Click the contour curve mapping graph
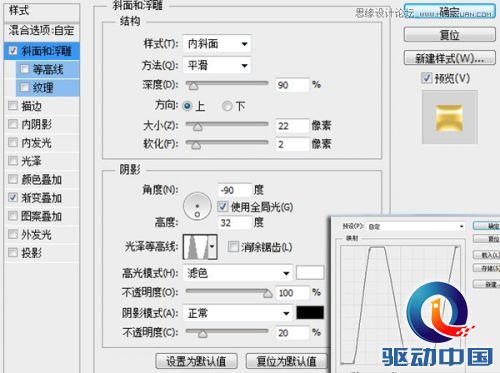Image resolution: width=500 pixels, height=373 pixels. 401,305
